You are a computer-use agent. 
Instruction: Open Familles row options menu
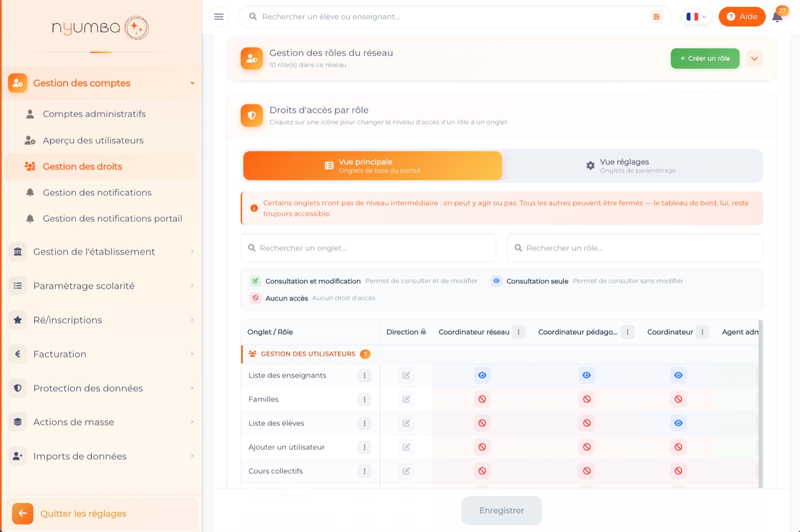click(364, 399)
